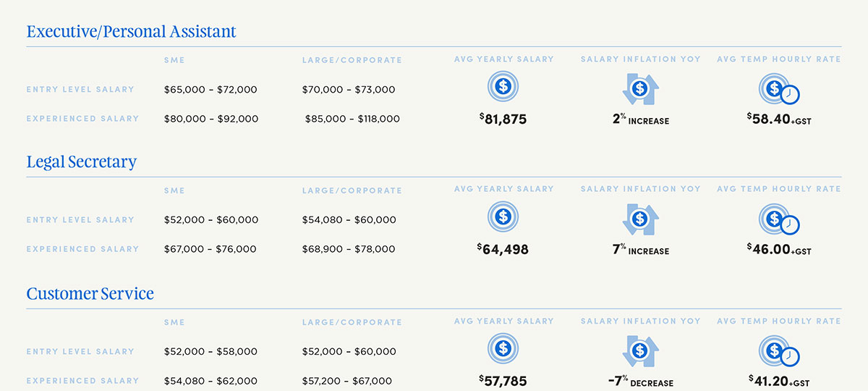Screen dimensions: 868x391
Task: Click the Legal Secretary yearly salary dollar icon
Action: coord(503,216)
